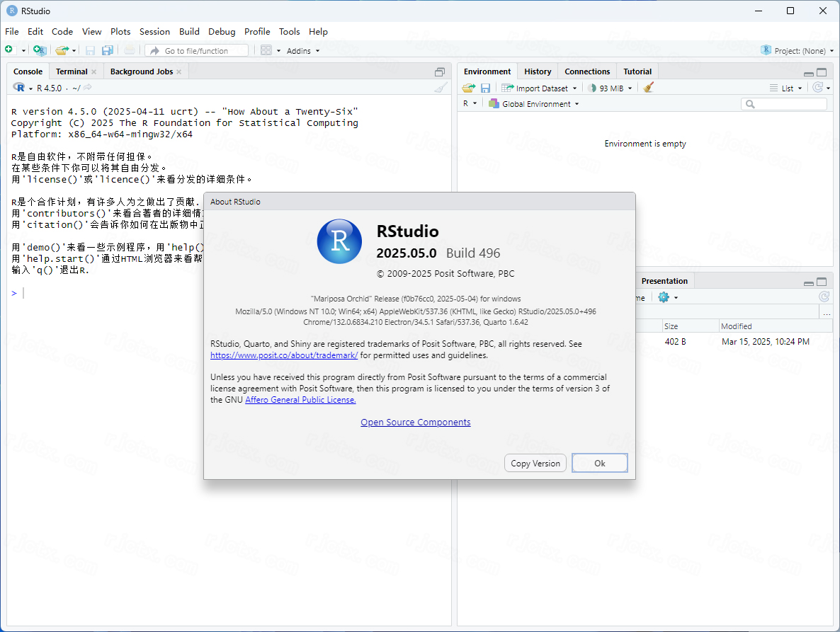Click the Save workspace disk icon
The image size is (840, 632).
click(485, 88)
